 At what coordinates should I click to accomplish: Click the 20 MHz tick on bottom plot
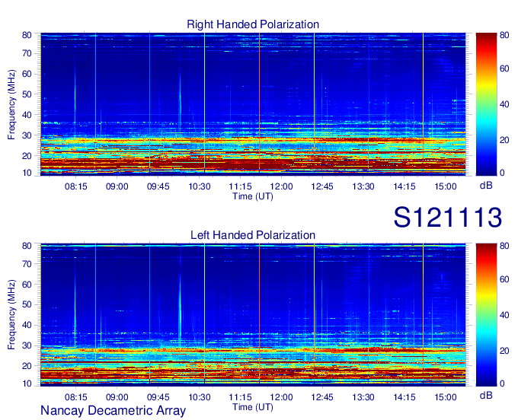(x=27, y=366)
